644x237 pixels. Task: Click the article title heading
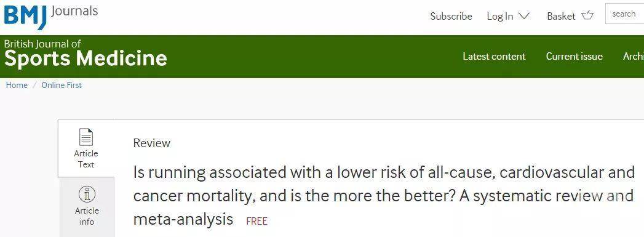tap(384, 196)
